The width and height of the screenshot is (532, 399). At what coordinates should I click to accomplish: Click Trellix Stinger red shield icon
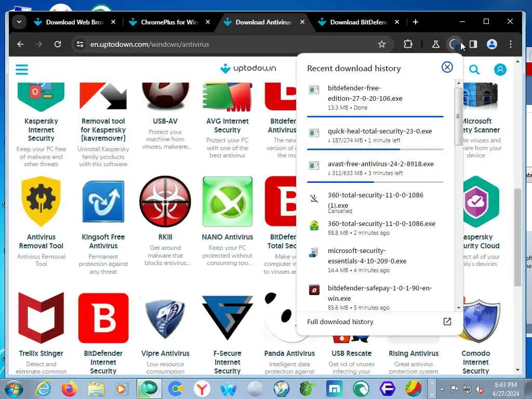[41, 318]
